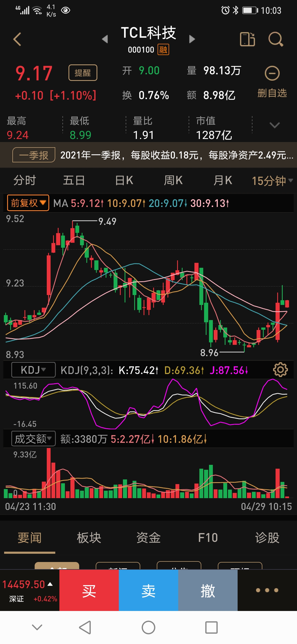Tap the Android home circle button
The image size is (297, 644).
tap(148, 627)
